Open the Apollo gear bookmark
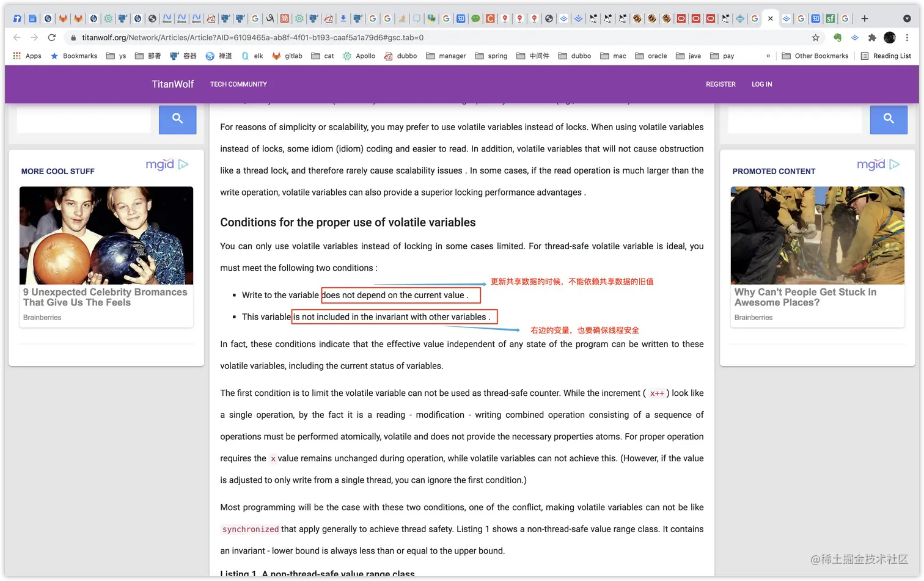 (x=359, y=56)
